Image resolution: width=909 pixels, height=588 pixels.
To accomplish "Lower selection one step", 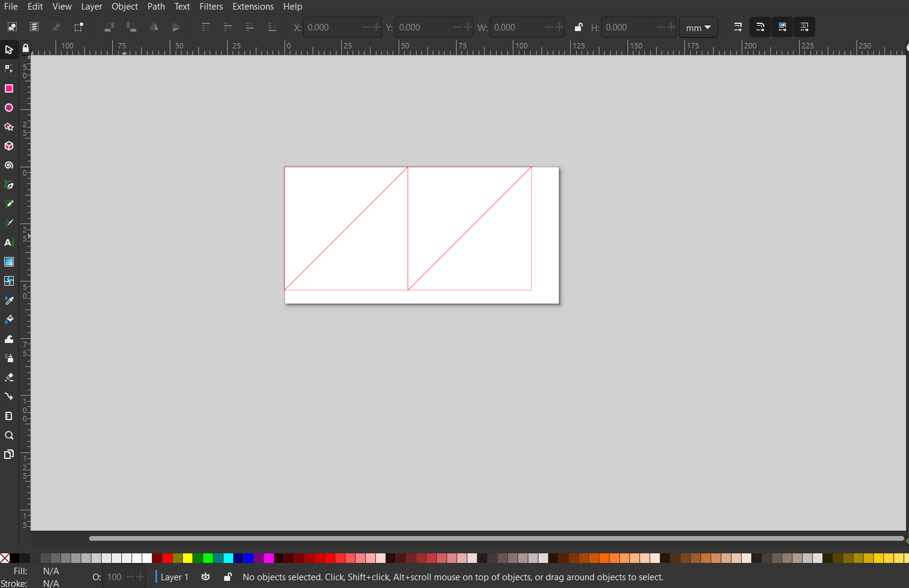I will [x=250, y=27].
